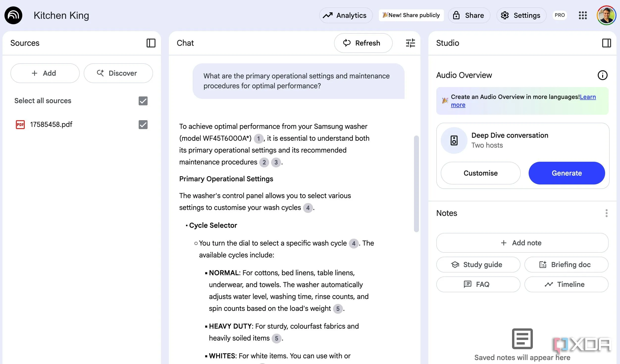Create a Study guide note

point(478,265)
